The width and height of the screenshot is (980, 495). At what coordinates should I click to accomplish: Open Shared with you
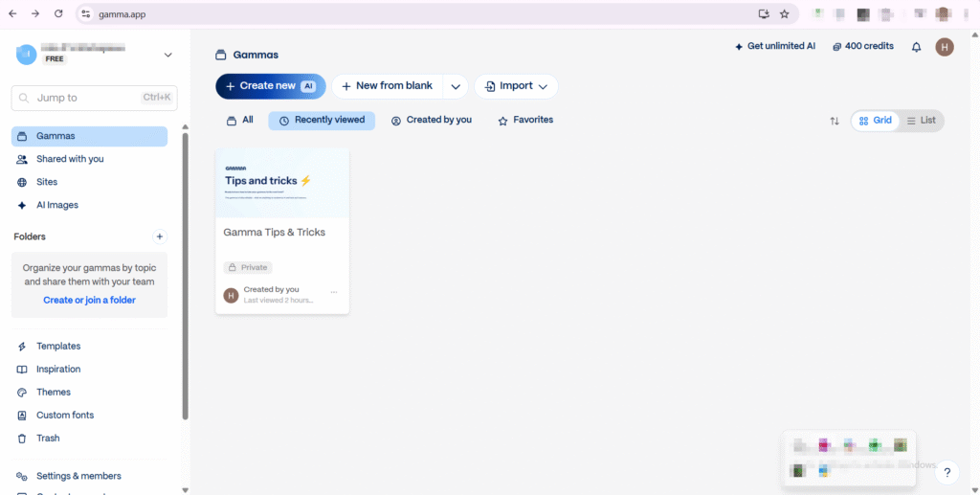pyautogui.click(x=89, y=159)
